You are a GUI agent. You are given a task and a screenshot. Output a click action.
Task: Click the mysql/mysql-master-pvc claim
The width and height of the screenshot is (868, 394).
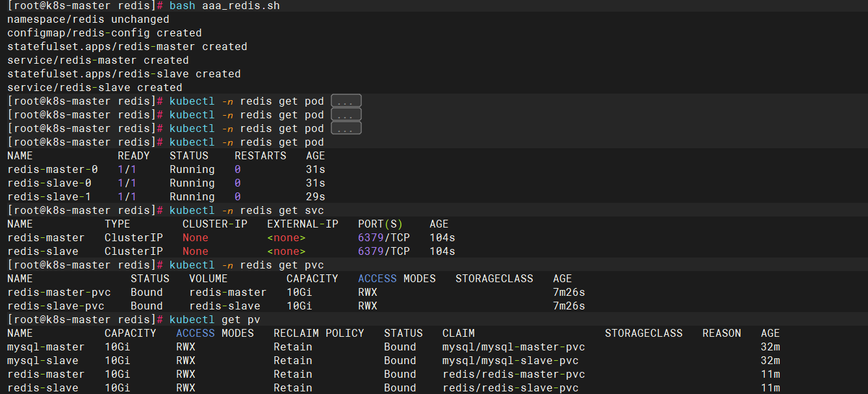point(514,347)
